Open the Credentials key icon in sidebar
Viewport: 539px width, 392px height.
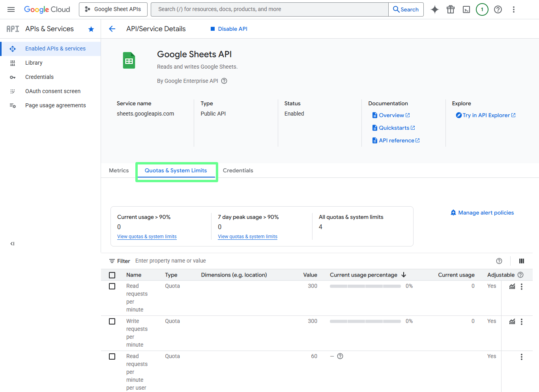(x=13, y=77)
